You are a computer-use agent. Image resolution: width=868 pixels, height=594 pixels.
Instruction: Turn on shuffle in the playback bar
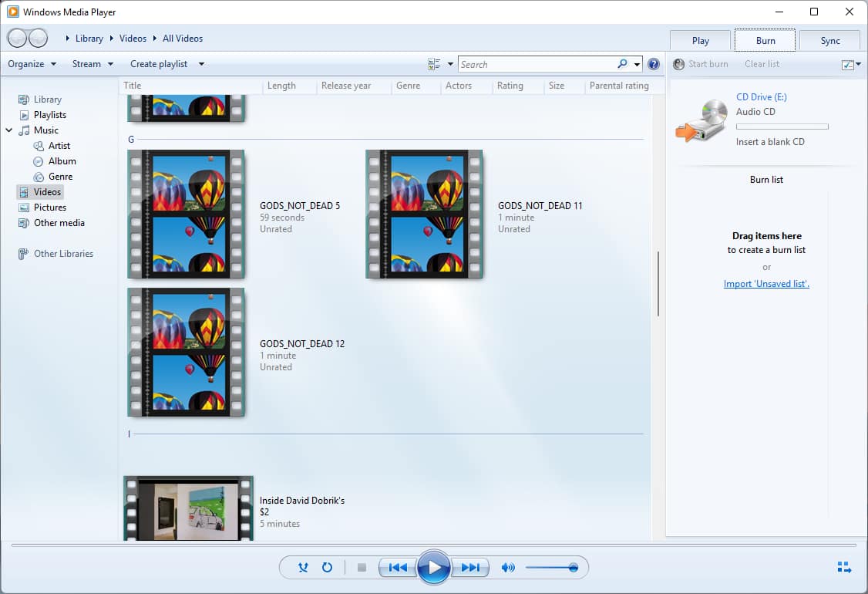302,567
